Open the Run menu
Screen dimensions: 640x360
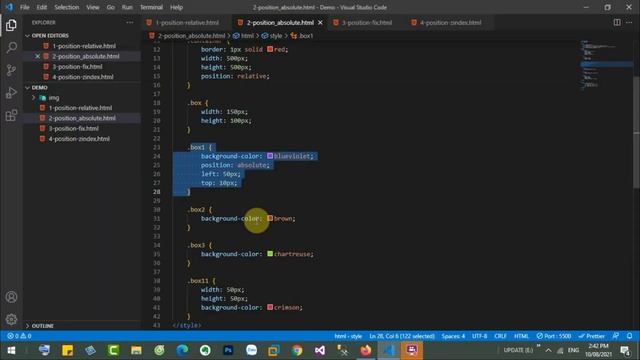127,7
